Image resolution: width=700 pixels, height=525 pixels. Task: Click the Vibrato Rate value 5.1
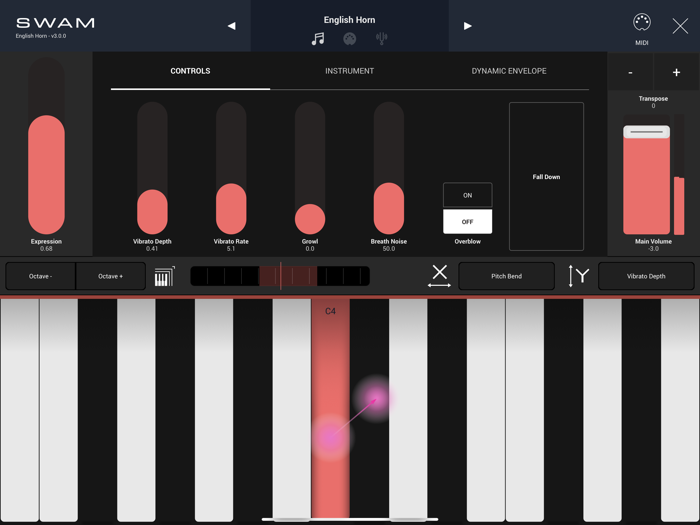pyautogui.click(x=231, y=249)
